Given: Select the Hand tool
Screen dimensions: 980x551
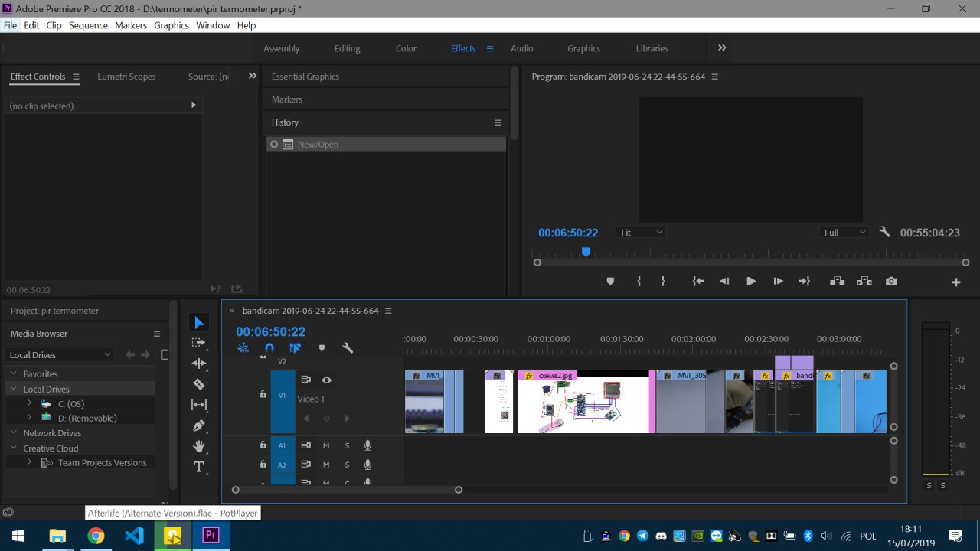Looking at the screenshot, I should (199, 446).
